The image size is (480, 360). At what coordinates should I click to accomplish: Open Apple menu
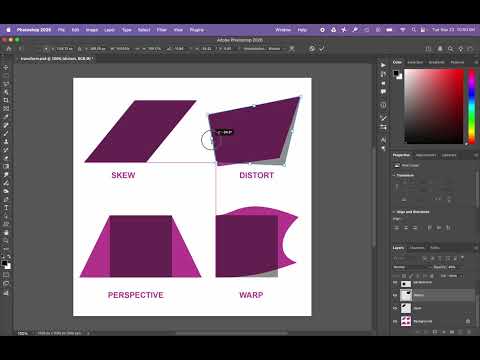(x=8, y=30)
